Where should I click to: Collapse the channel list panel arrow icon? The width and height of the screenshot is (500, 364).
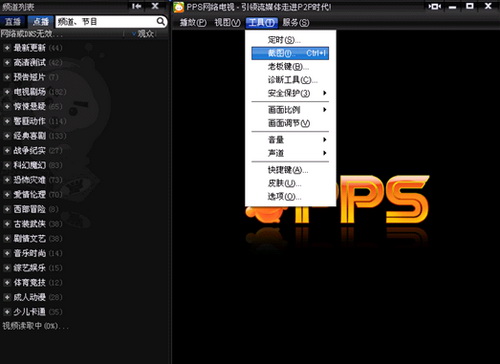click(137, 6)
